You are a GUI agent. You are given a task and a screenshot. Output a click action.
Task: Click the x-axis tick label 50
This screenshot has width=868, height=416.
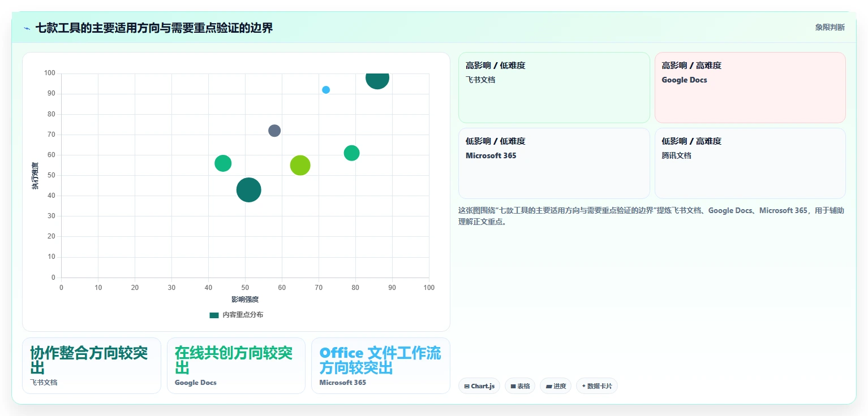245,288
